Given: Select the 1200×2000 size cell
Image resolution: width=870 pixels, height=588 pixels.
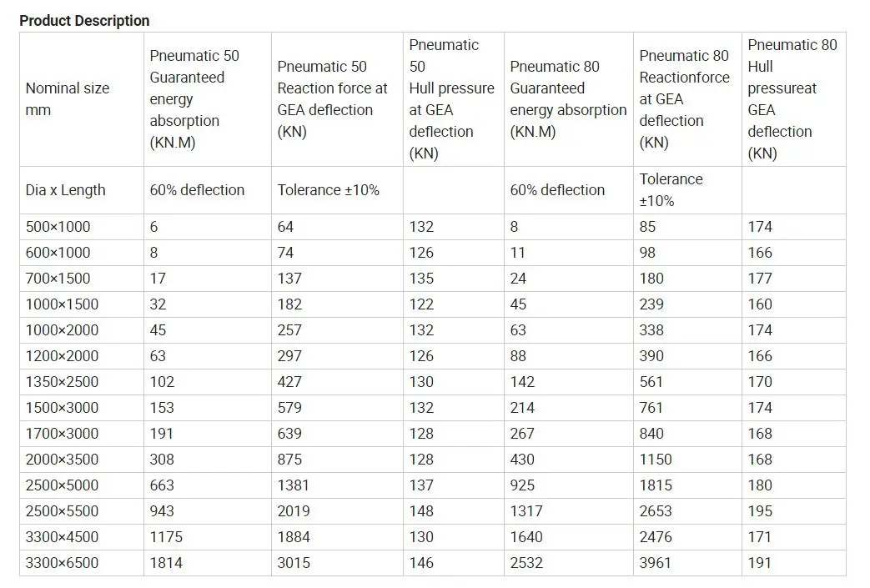Looking at the screenshot, I should 62,356.
